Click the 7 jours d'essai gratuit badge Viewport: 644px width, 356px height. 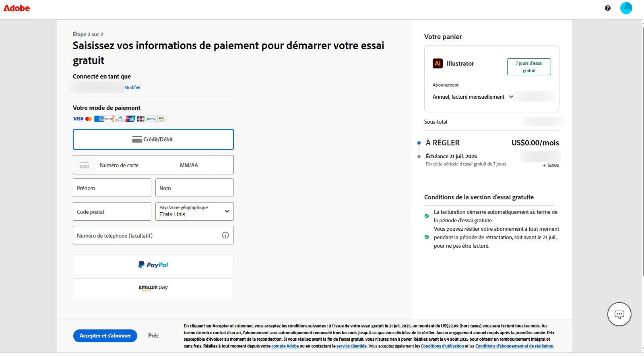(x=529, y=67)
